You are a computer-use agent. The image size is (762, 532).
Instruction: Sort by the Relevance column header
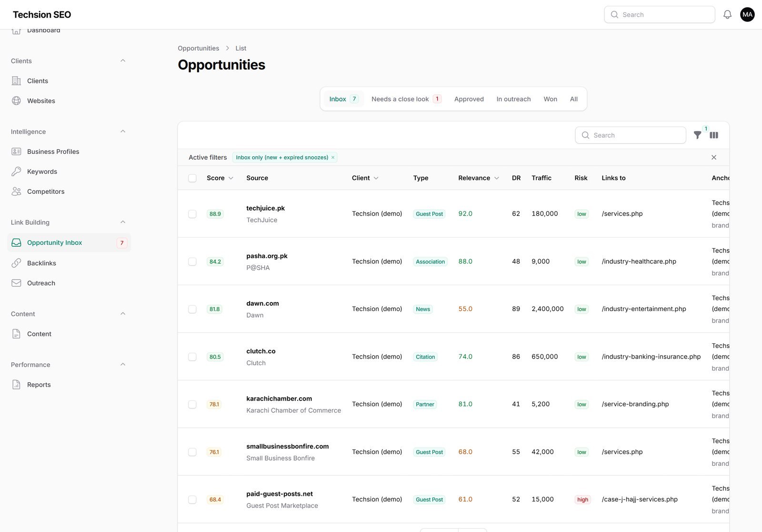479,178
